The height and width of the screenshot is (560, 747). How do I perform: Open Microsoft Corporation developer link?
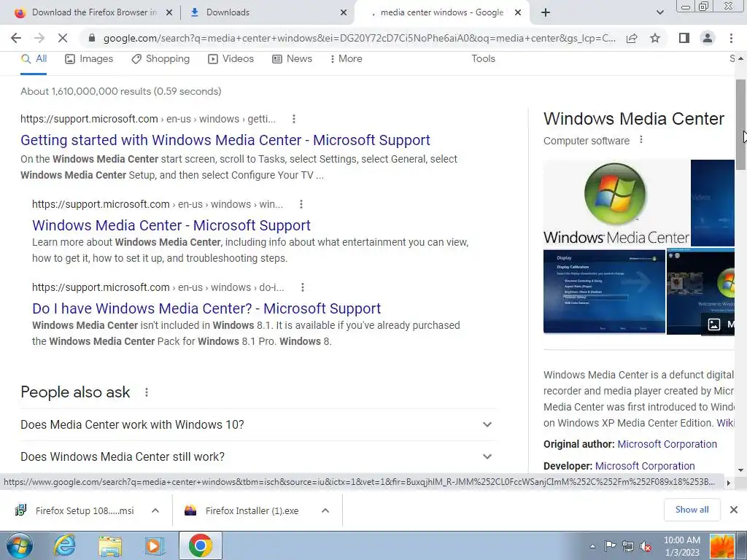pyautogui.click(x=645, y=466)
